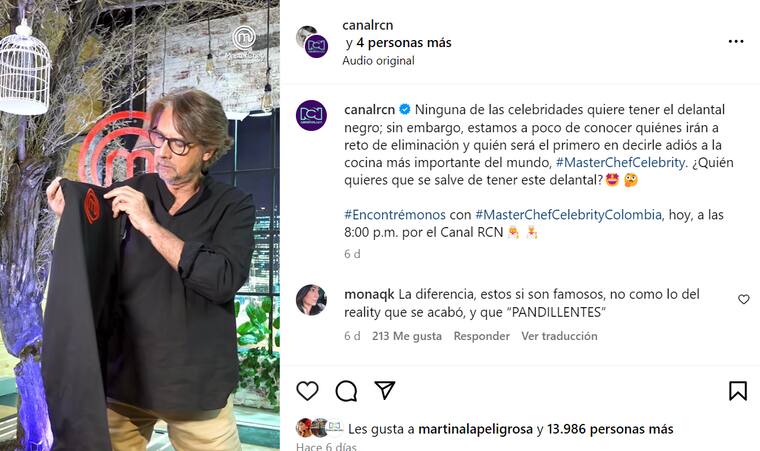Image resolution: width=760 pixels, height=451 pixels.
Task: Click the canalrcn username in post header
Action: click(368, 25)
